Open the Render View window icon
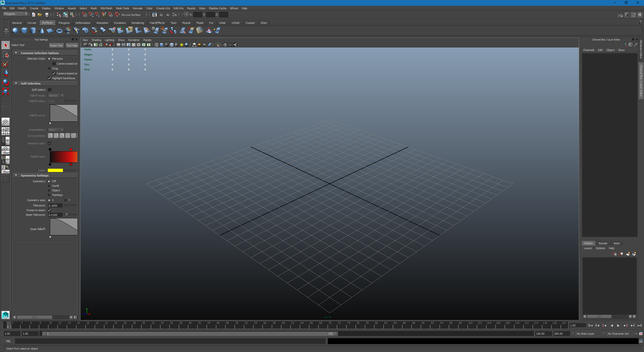644x352 pixels. 154,15
